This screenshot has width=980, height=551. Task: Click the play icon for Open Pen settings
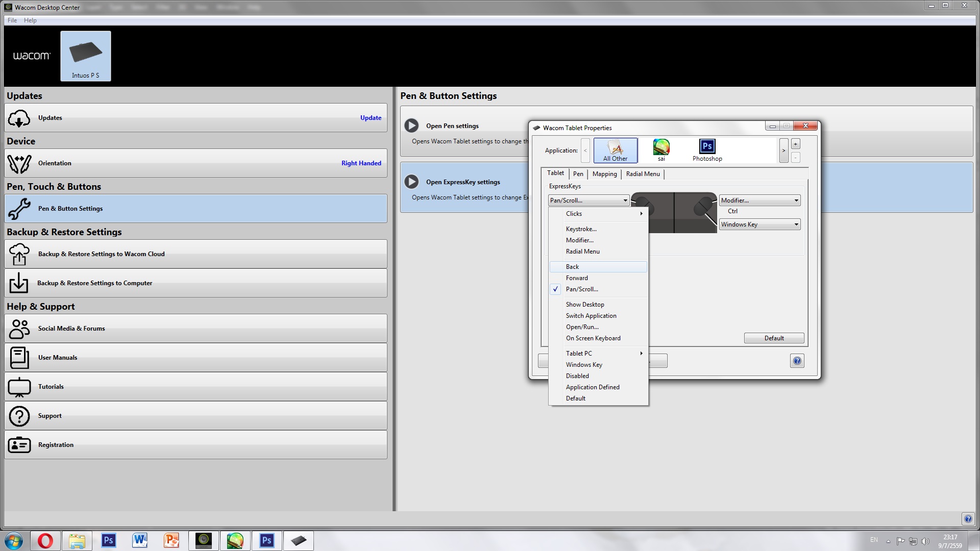411,126
